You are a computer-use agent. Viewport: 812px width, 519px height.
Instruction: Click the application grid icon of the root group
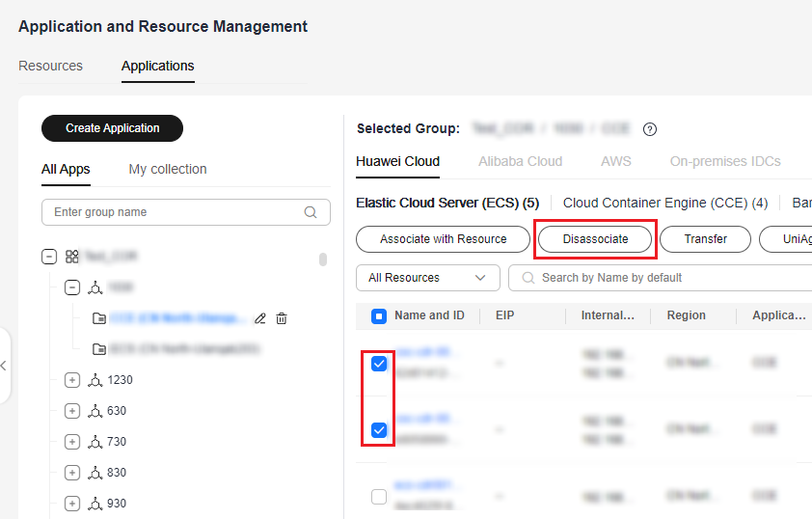coord(72,257)
